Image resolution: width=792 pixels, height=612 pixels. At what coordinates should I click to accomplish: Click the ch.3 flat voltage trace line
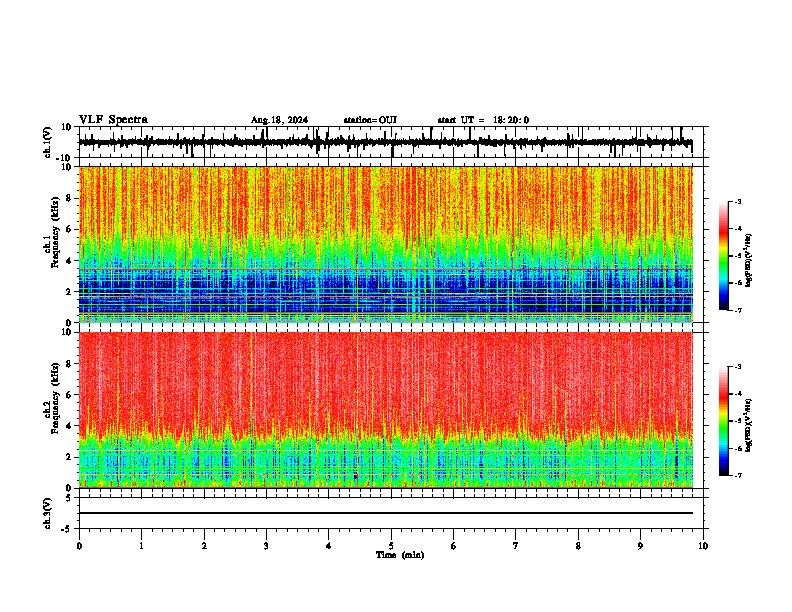(385, 513)
